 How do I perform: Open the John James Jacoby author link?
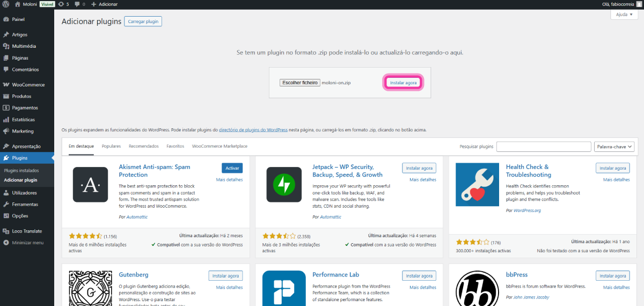click(531, 297)
